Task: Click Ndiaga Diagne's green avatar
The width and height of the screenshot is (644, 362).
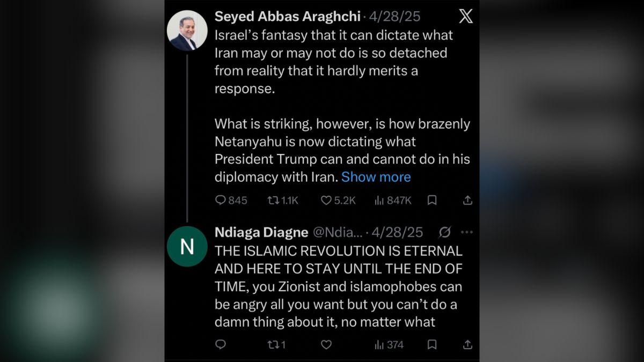Action: pos(187,246)
